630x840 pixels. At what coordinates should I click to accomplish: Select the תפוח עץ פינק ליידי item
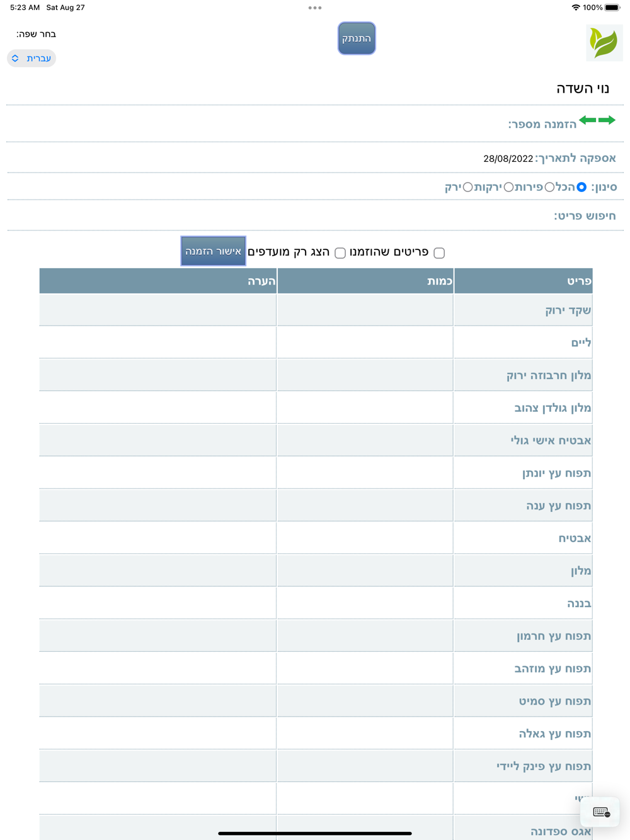coord(544,767)
